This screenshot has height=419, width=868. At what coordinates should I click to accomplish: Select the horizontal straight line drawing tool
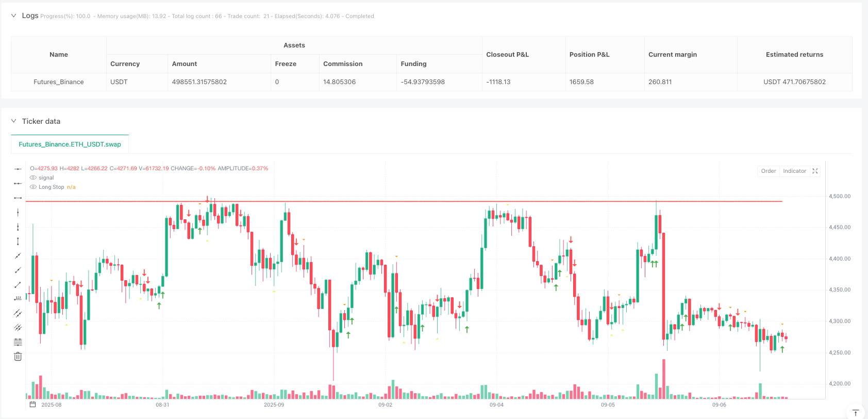click(x=18, y=169)
